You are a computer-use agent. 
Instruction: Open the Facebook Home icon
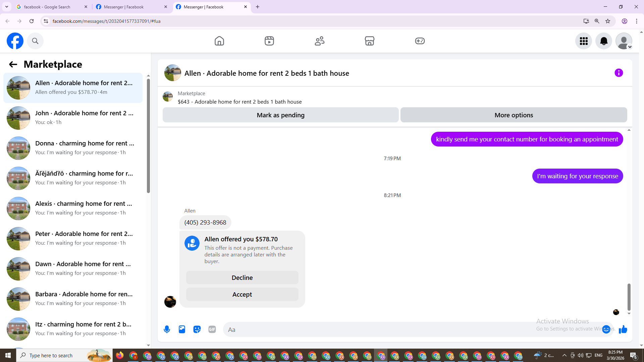[219, 41]
